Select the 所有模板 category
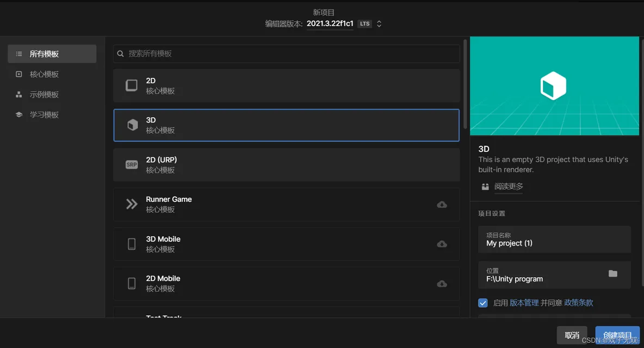Image resolution: width=644 pixels, height=348 pixels. [x=52, y=54]
